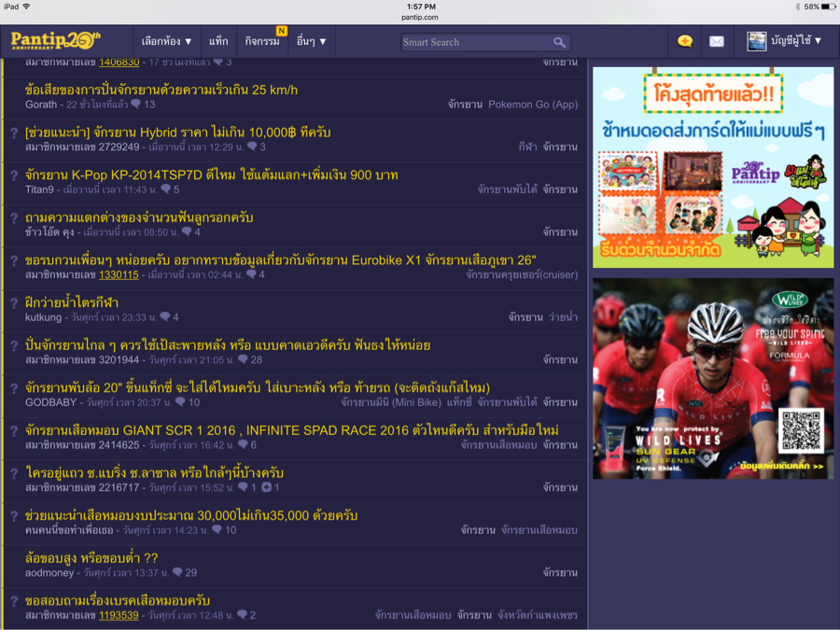Screen dimensions: 840x630
Task: Click question mark icon beside brake topic
Action: pos(14,602)
